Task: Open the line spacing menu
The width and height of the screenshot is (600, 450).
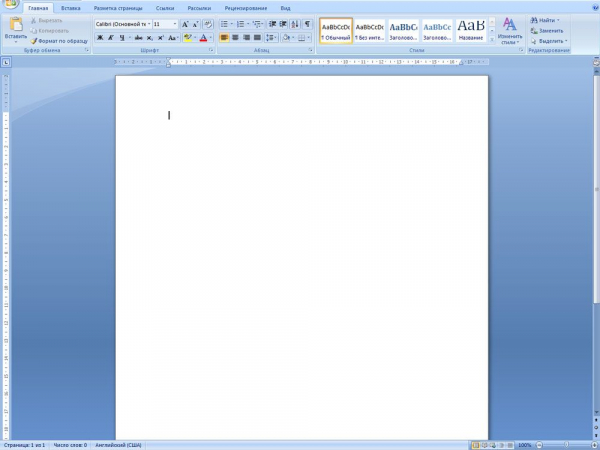Action: pos(271,38)
